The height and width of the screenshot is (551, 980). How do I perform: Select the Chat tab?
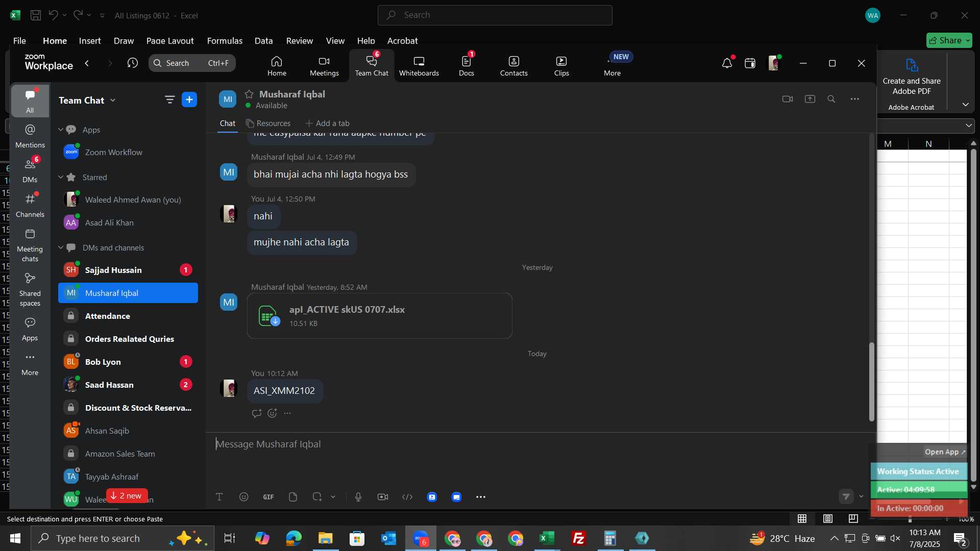(228, 123)
